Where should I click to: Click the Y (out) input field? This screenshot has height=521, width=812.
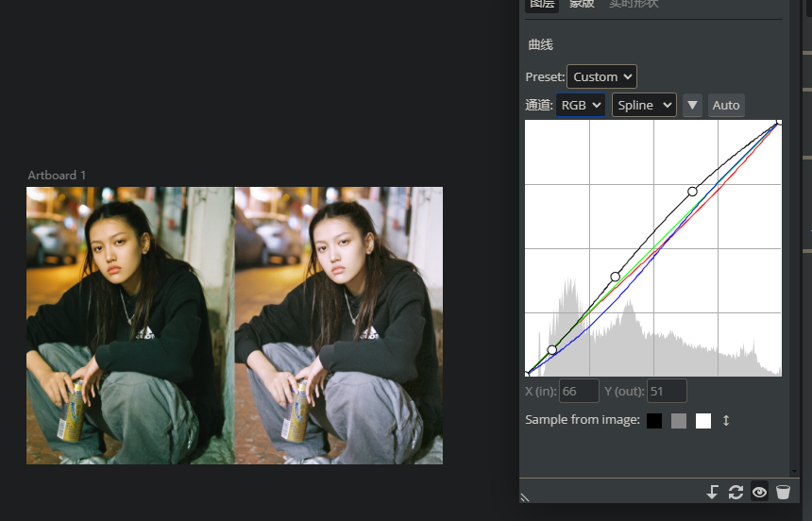667,391
